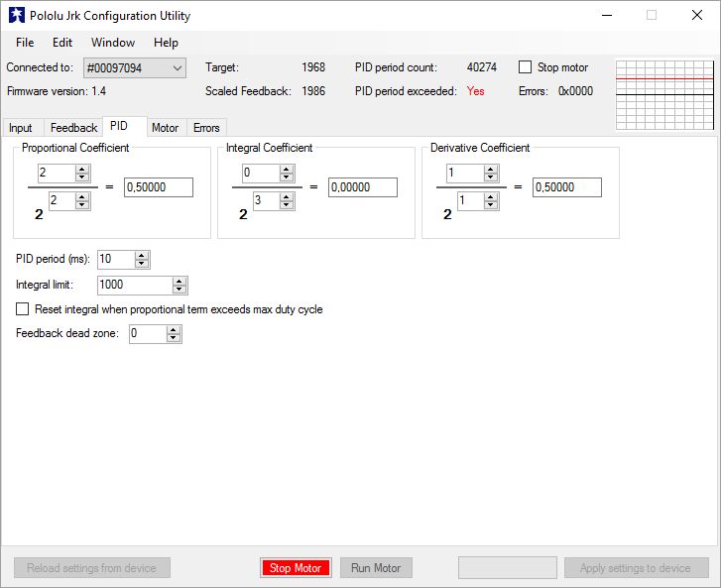Decrease the PID period value

[x=142, y=264]
